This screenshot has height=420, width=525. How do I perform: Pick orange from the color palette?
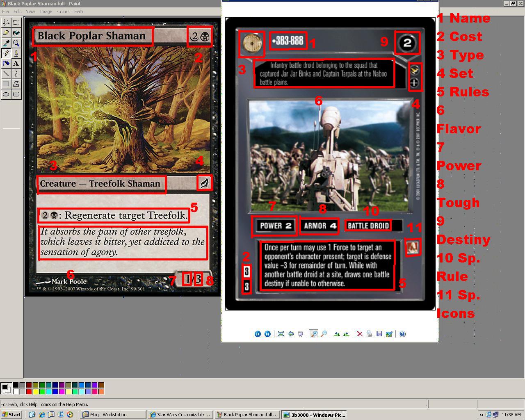click(x=101, y=391)
